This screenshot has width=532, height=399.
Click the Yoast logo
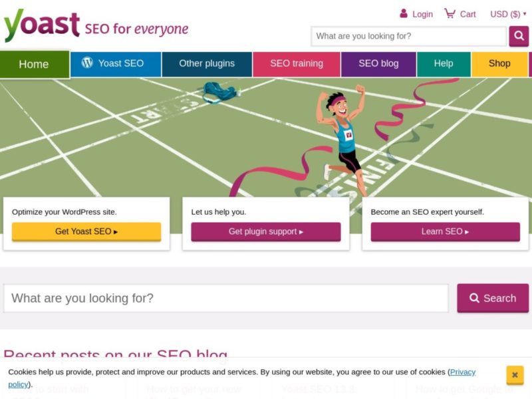(42, 25)
